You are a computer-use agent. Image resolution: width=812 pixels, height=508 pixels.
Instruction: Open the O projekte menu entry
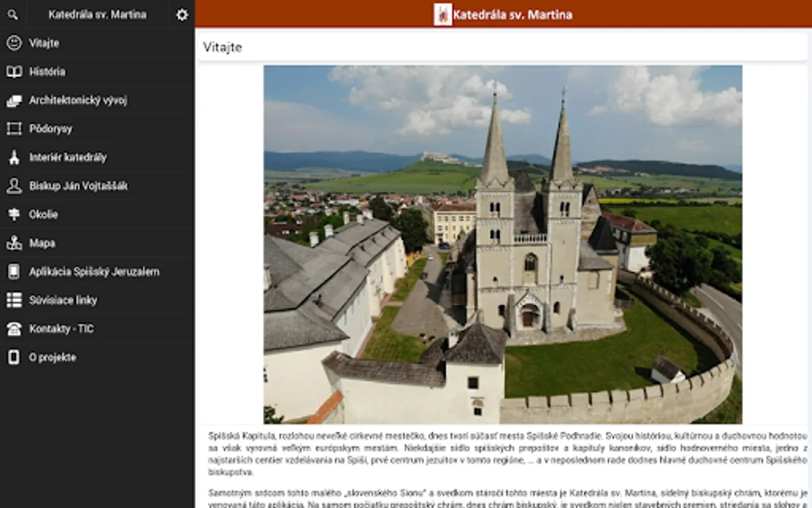tap(52, 357)
